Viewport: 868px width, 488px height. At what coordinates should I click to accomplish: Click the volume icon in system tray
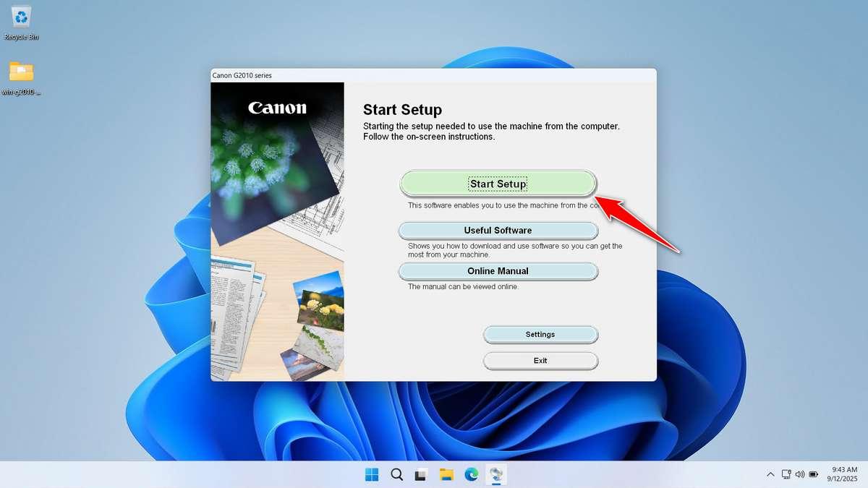click(x=801, y=474)
